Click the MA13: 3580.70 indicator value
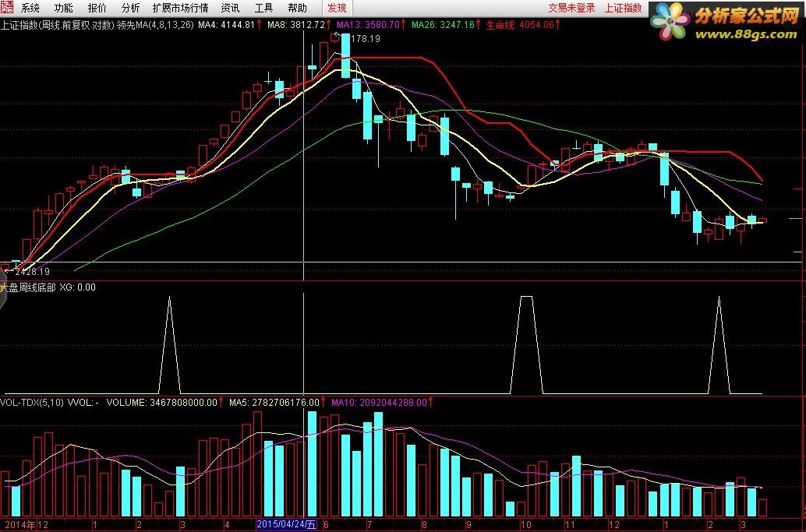Image resolution: width=806 pixels, height=532 pixels. pyautogui.click(x=368, y=25)
